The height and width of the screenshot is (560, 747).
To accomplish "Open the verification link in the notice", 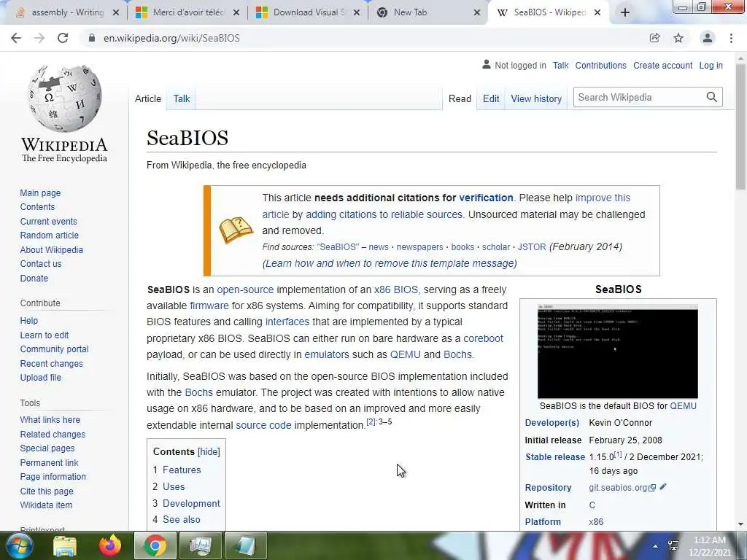I will click(x=486, y=198).
